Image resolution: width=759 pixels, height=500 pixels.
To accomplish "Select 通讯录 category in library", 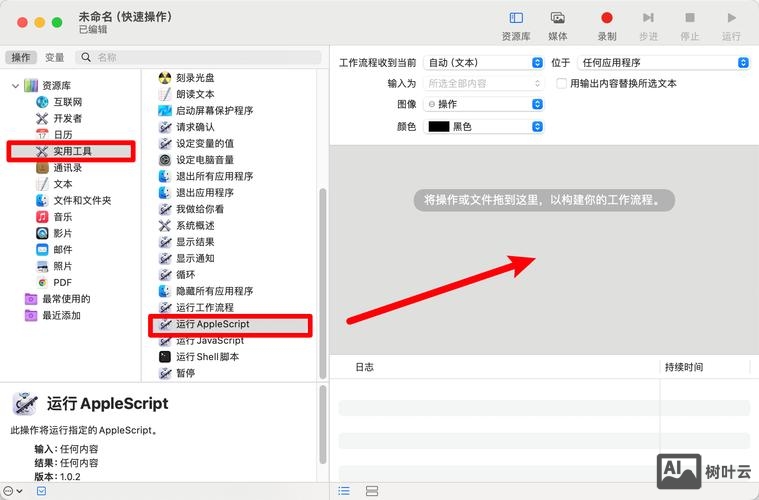I will pyautogui.click(x=59, y=167).
